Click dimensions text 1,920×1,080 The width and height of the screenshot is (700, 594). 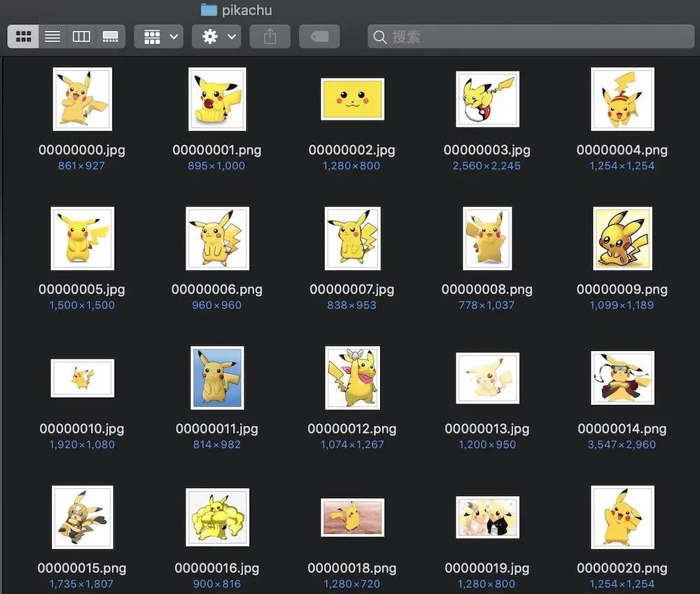click(x=82, y=444)
